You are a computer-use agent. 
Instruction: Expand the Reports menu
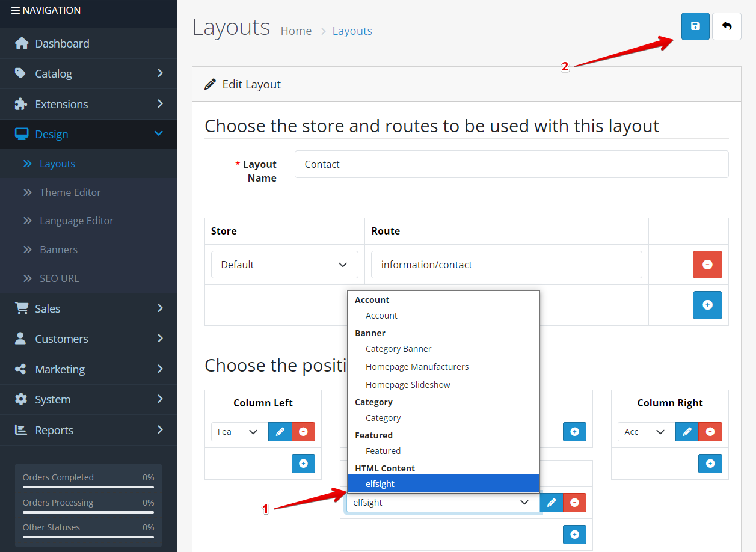tap(88, 430)
